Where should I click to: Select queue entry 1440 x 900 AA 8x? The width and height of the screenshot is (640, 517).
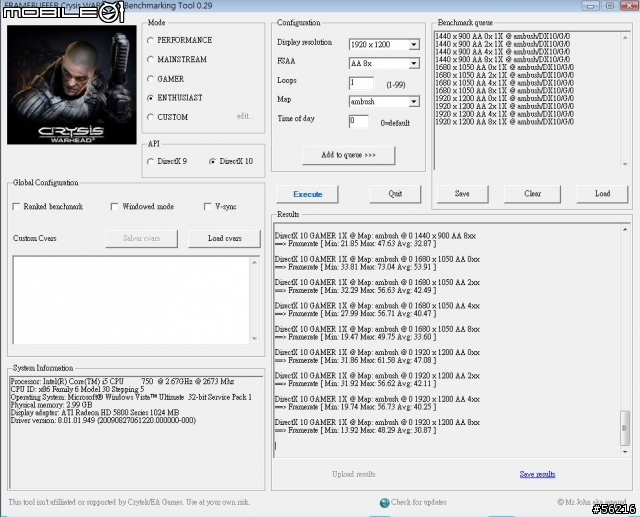coord(503,60)
